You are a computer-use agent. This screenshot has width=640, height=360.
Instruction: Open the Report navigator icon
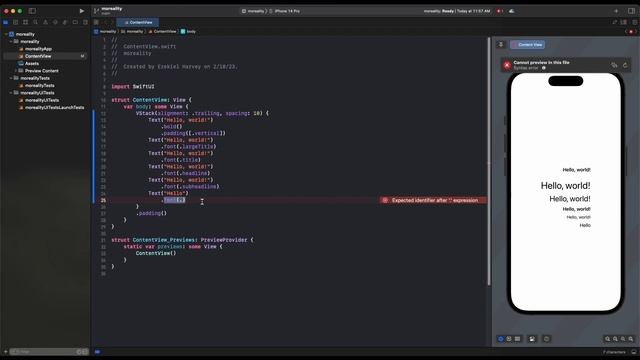pos(85,22)
